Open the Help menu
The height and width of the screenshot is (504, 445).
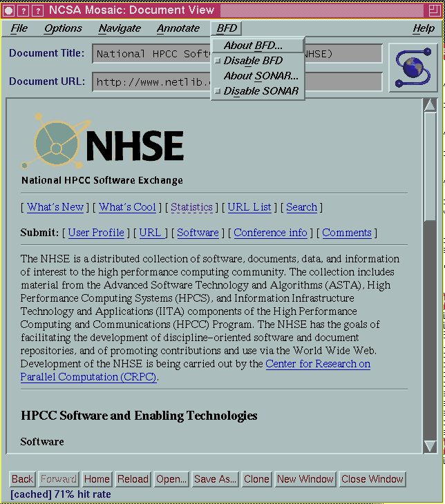424,28
